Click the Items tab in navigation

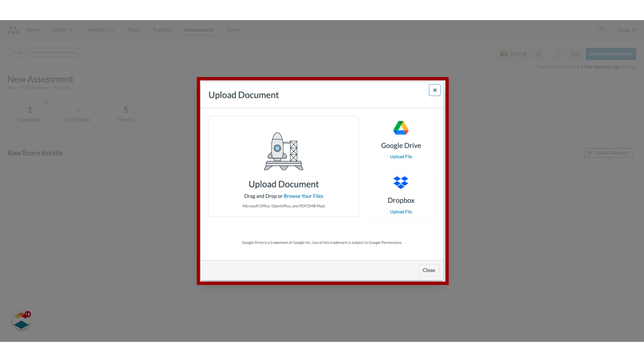(233, 29)
